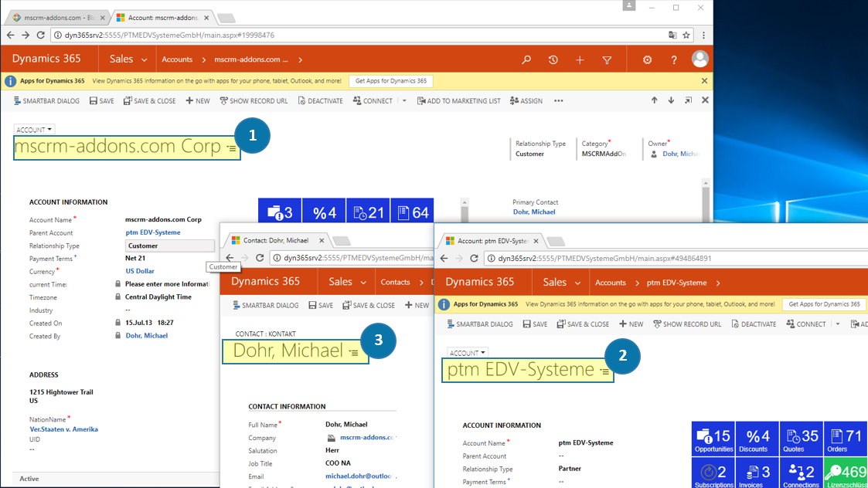Click Get Apps for Dynamics 365 in main window
Image resolution: width=868 pixels, height=488 pixels.
(391, 81)
